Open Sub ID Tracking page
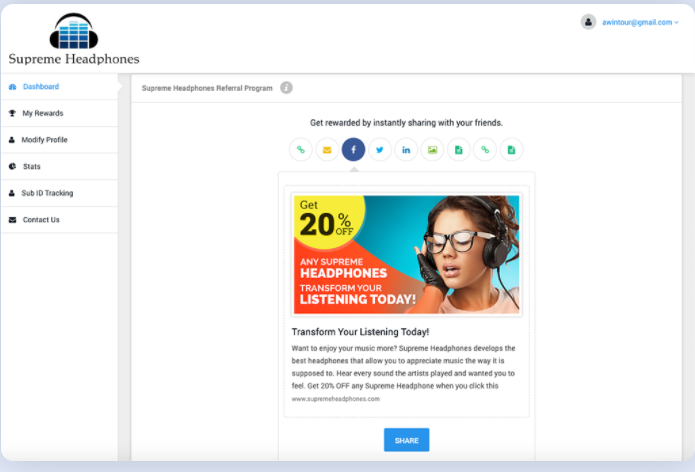The height and width of the screenshot is (472, 695). tap(47, 193)
